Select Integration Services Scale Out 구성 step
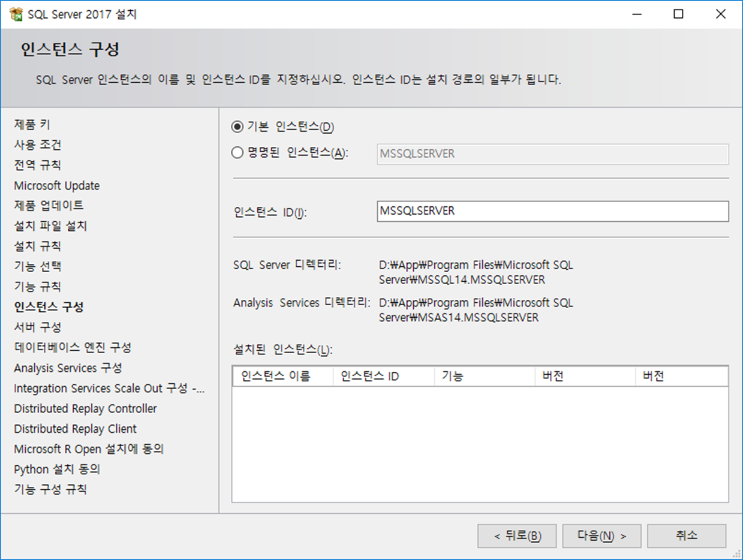The width and height of the screenshot is (743, 560). tap(110, 389)
